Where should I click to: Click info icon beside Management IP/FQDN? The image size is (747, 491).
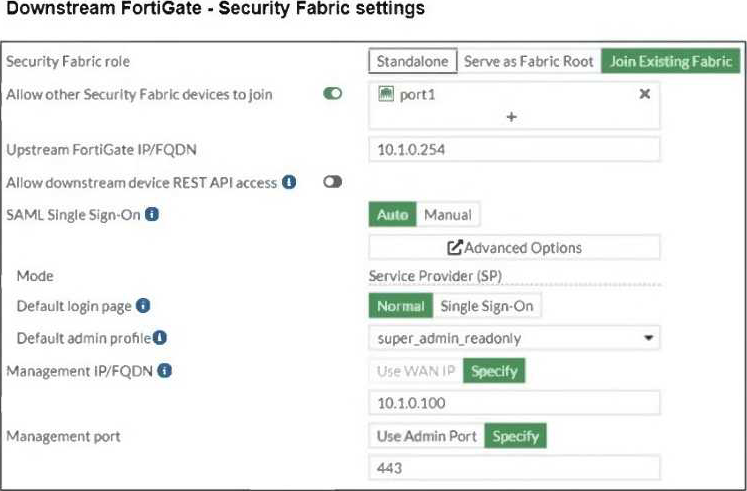pyautogui.click(x=163, y=371)
